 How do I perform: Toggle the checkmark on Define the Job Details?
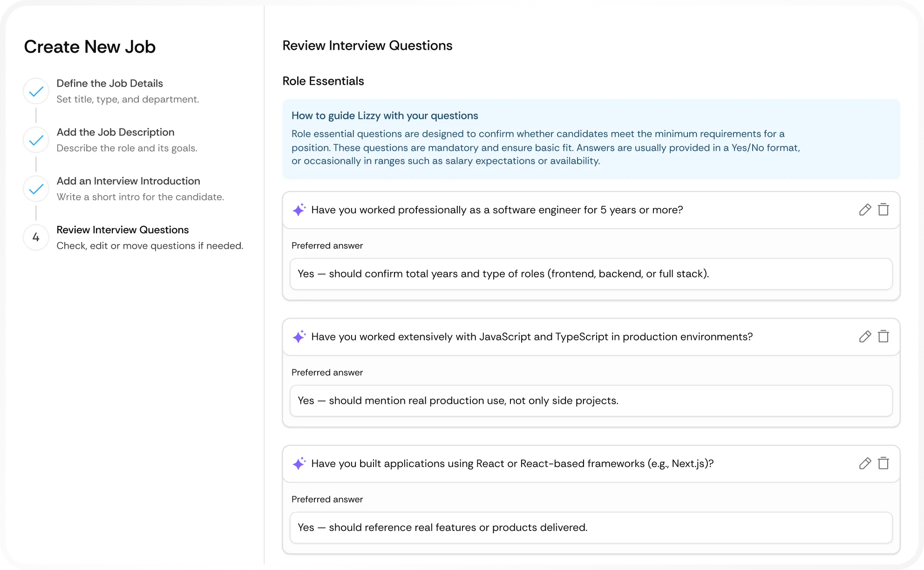click(36, 91)
